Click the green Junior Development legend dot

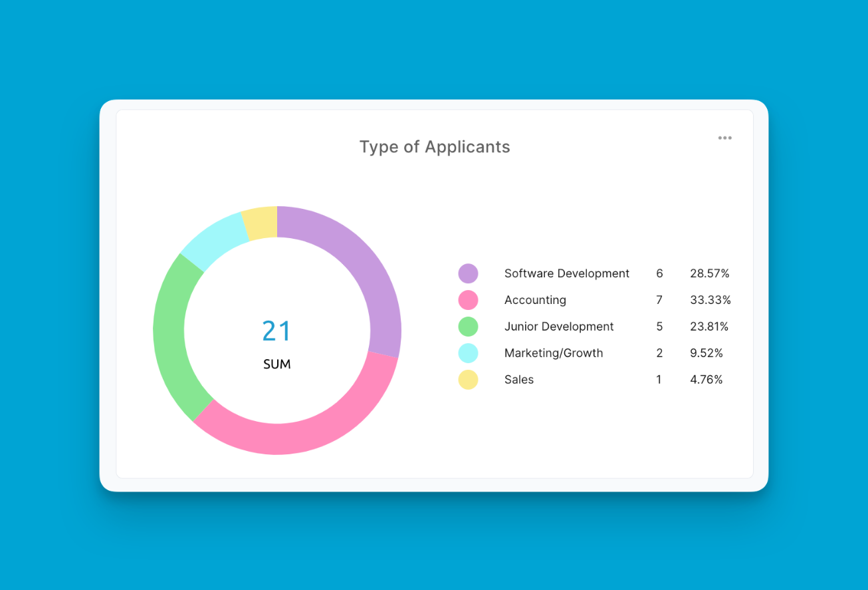coord(468,327)
